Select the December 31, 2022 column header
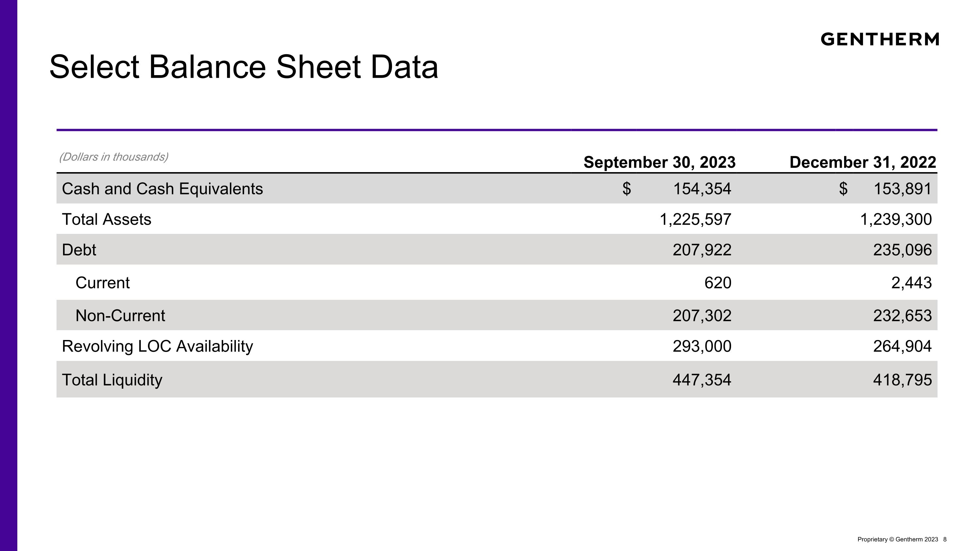Screen dimensions: 980x551 click(x=862, y=162)
